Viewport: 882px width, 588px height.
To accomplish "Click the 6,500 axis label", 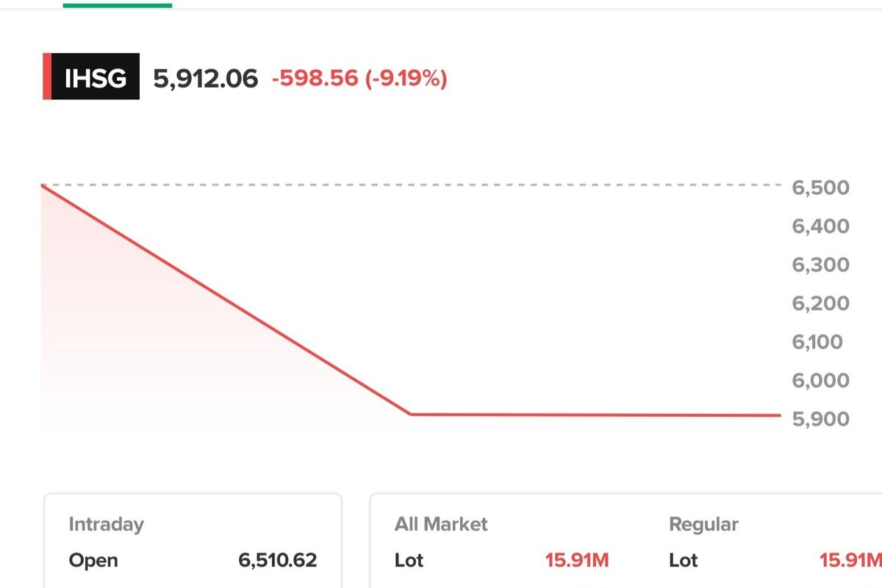I will tap(820, 187).
